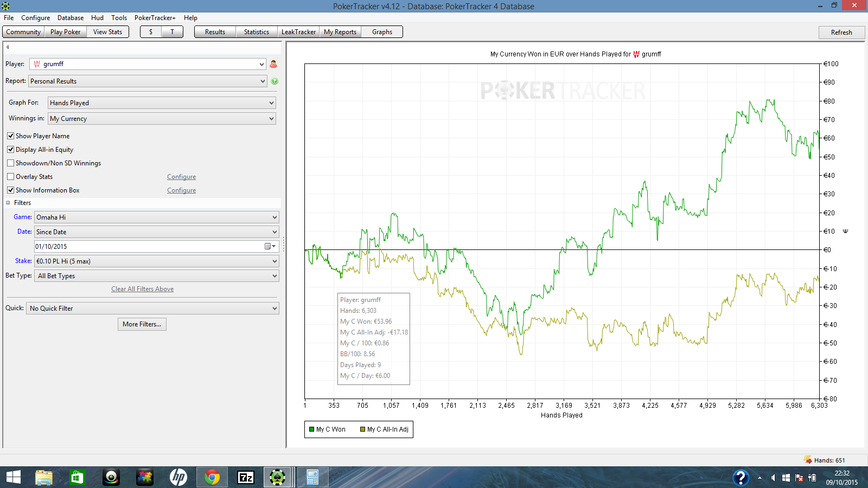Open HP taskbar application
The height and width of the screenshot is (488, 868).
pos(178,477)
